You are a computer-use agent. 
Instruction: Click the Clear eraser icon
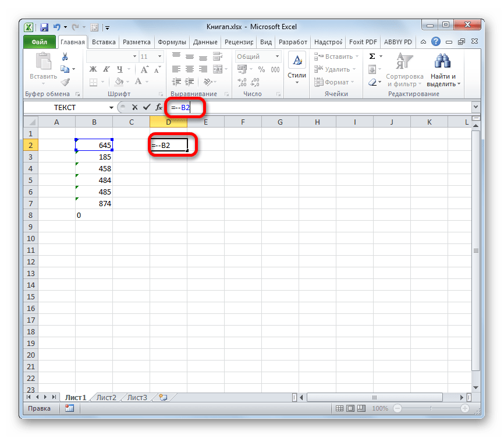372,82
